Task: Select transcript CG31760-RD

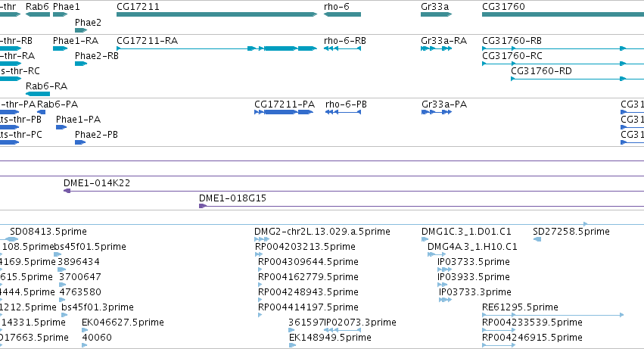Action: click(577, 79)
